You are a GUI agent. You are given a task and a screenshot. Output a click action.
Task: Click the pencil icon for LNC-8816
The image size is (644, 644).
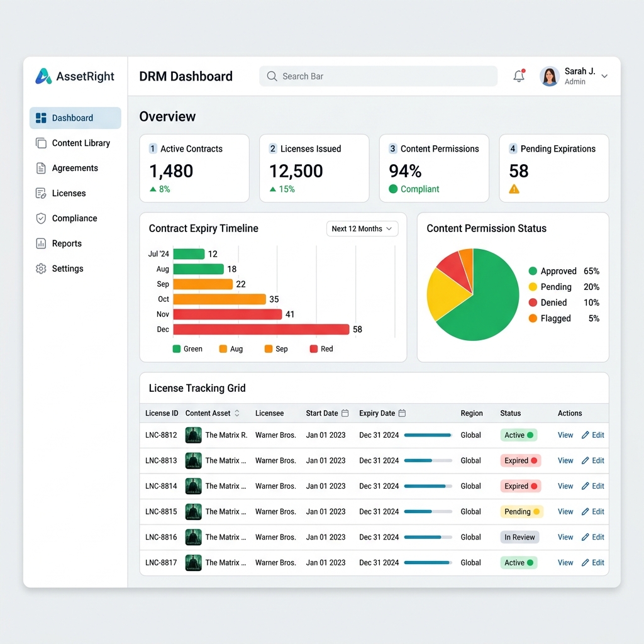(586, 537)
